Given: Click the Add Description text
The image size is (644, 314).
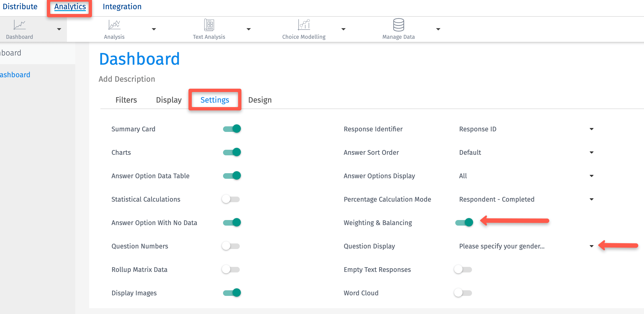Looking at the screenshot, I should pyautogui.click(x=127, y=79).
